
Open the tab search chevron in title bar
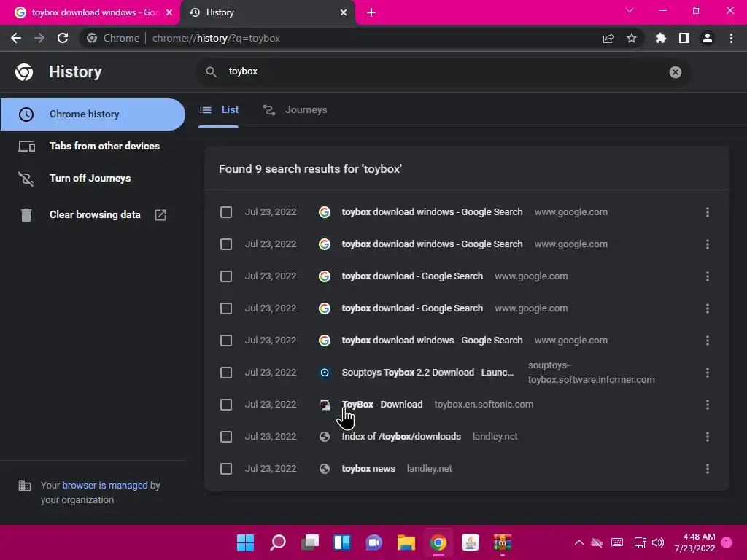tap(630, 10)
